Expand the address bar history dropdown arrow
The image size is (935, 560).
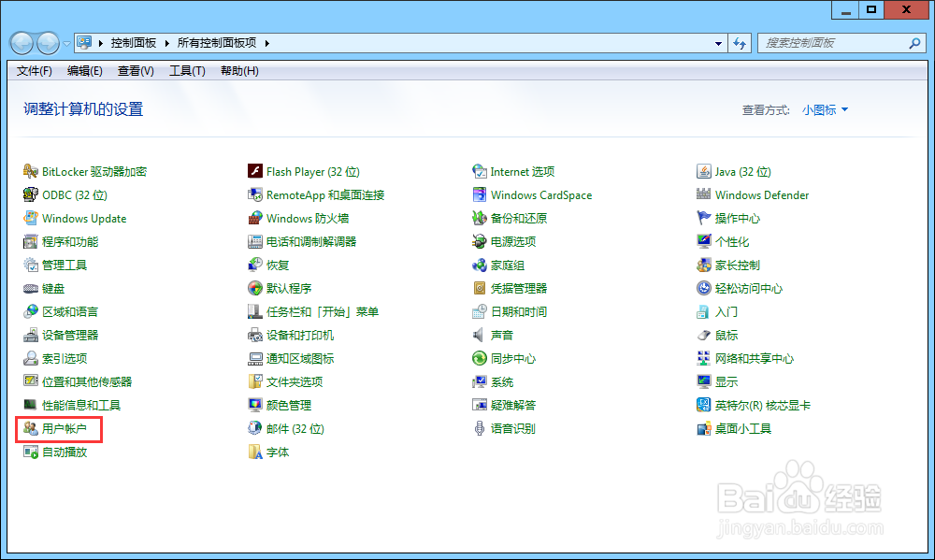tap(718, 43)
